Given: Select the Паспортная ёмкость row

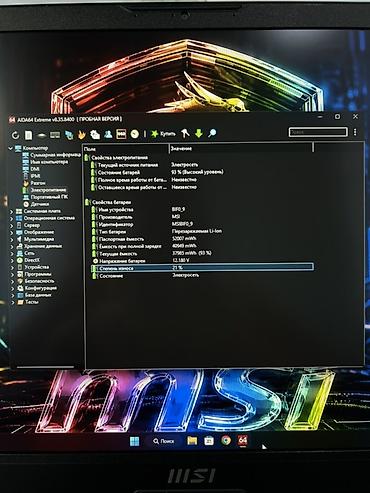Looking at the screenshot, I should pyautogui.click(x=201, y=239).
